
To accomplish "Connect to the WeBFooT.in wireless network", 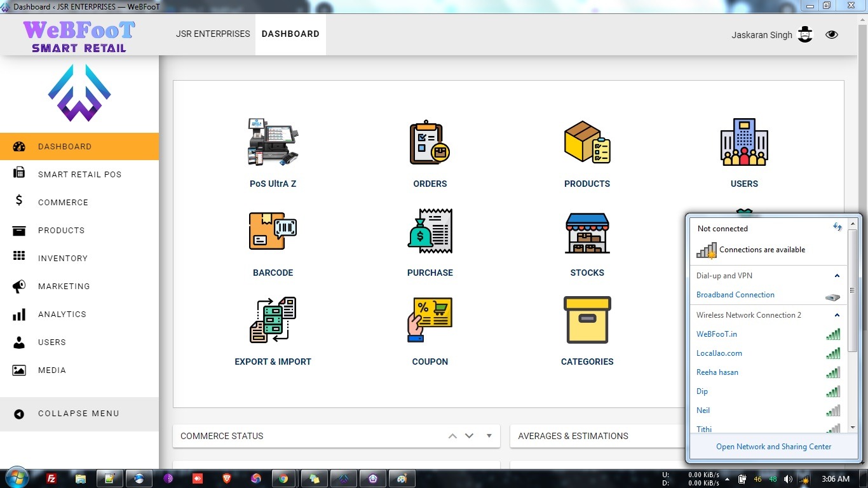I will tap(716, 334).
